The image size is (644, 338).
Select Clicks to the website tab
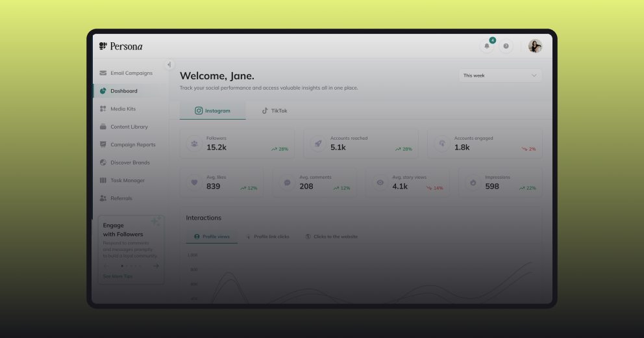[332, 237]
